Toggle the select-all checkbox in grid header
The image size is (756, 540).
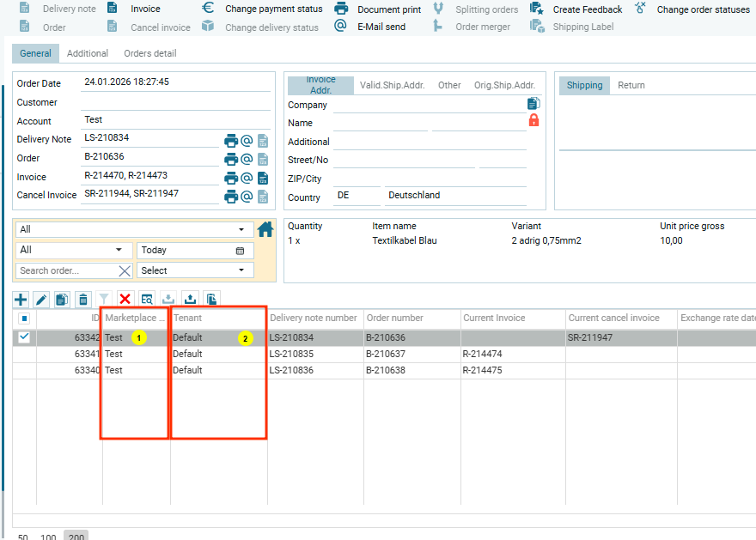pyautogui.click(x=24, y=319)
